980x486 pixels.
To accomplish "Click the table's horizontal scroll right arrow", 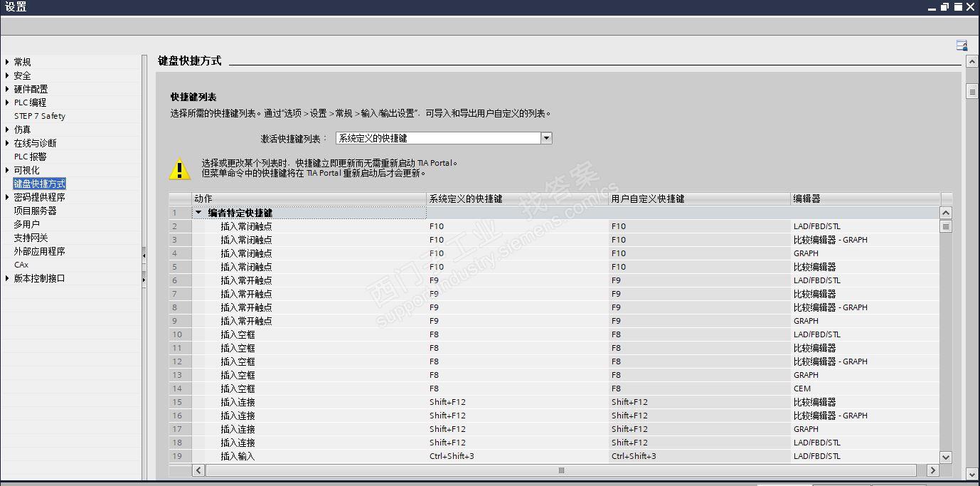I will tap(932, 470).
